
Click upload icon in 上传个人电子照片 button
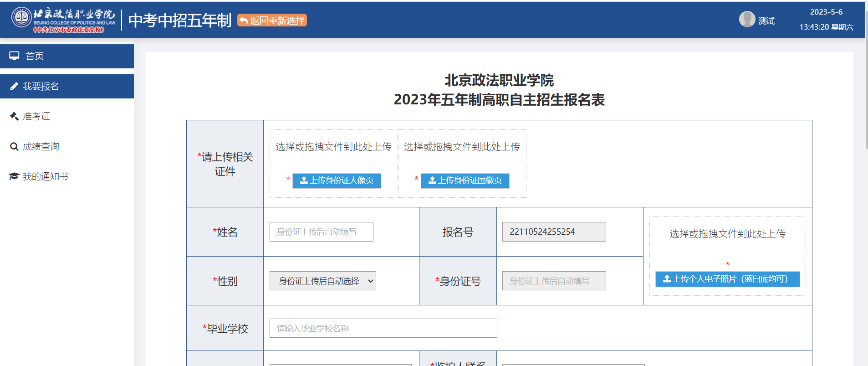click(x=667, y=278)
